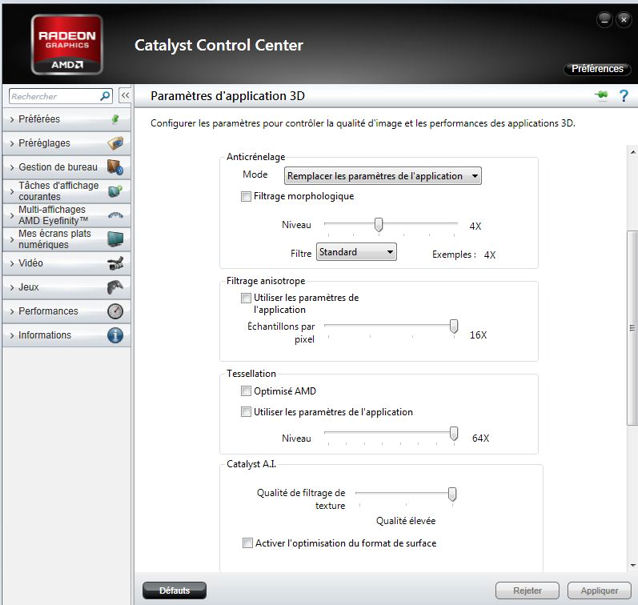Click the Vidéo camera icon
This screenshot has height=605, width=638.
(x=116, y=263)
